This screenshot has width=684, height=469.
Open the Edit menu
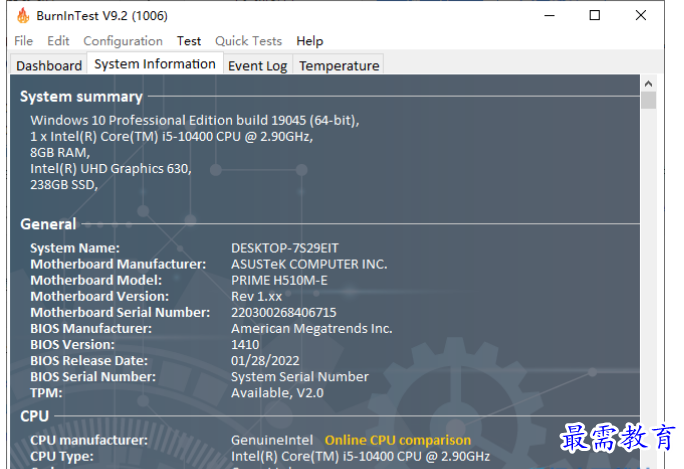point(58,41)
